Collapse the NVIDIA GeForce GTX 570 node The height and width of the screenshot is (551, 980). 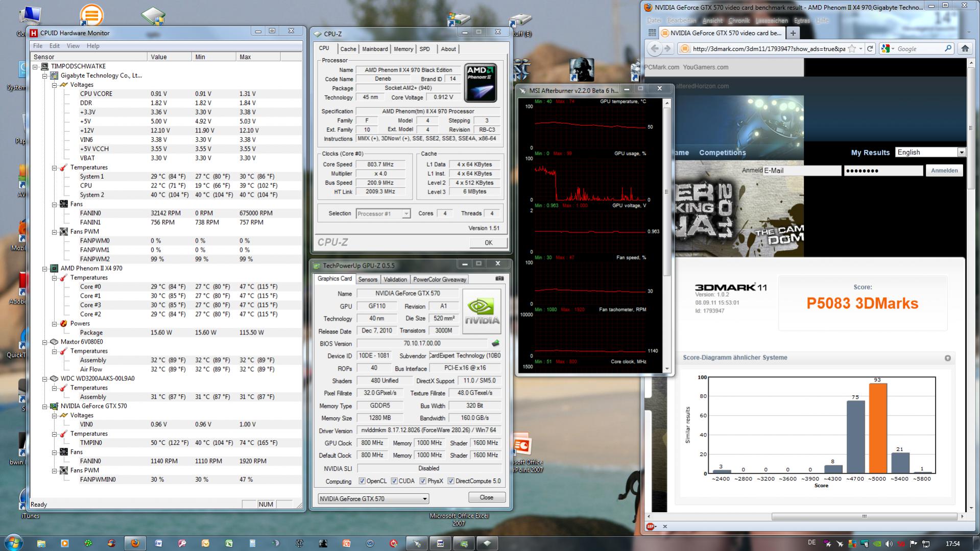click(x=45, y=406)
